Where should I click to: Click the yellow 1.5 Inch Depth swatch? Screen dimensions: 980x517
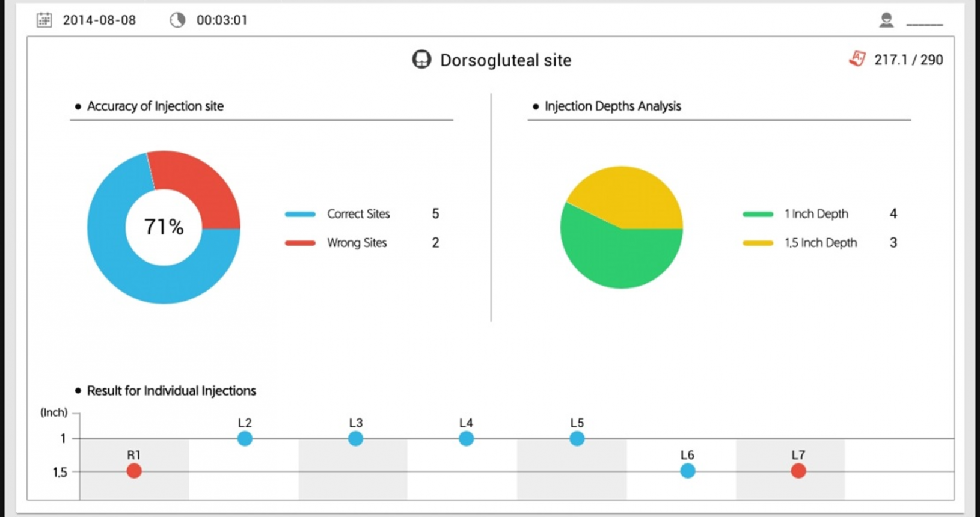758,243
